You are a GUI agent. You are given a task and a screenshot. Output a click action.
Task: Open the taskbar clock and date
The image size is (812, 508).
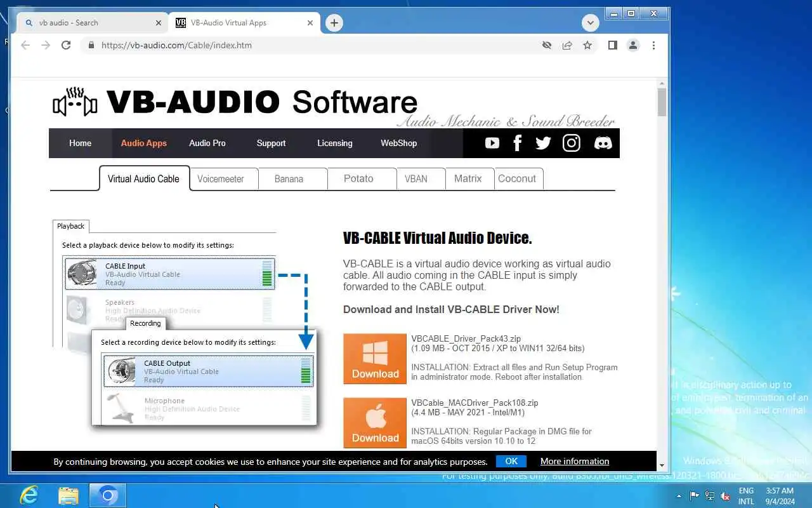780,496
